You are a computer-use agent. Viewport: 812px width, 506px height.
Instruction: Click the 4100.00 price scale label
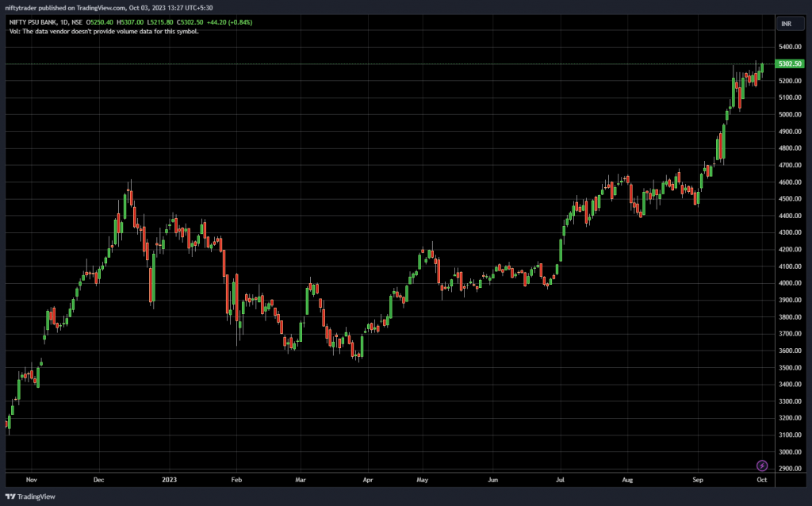[790, 266]
